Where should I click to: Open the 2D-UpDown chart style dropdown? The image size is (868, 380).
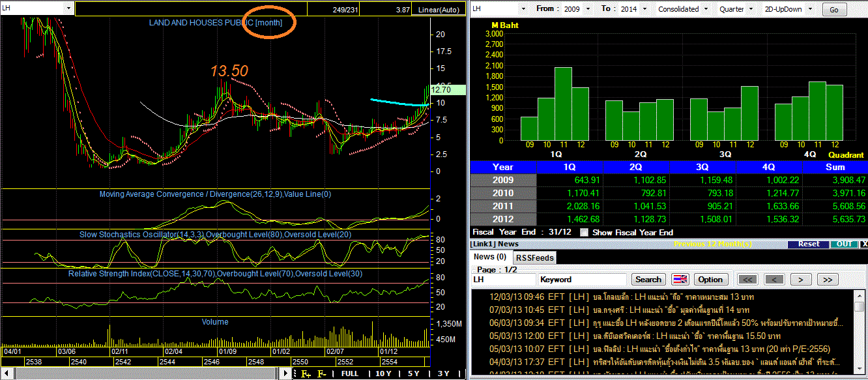pyautogui.click(x=809, y=9)
